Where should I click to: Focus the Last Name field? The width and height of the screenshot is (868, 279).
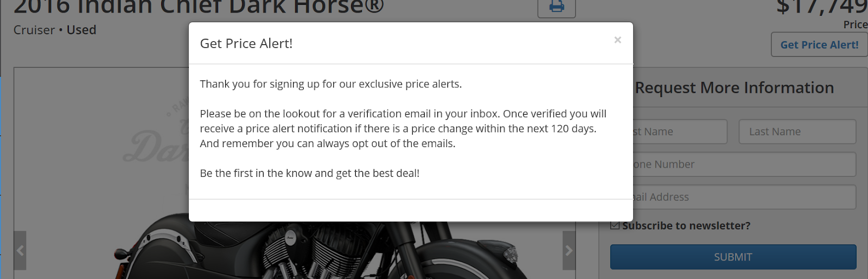click(x=797, y=131)
